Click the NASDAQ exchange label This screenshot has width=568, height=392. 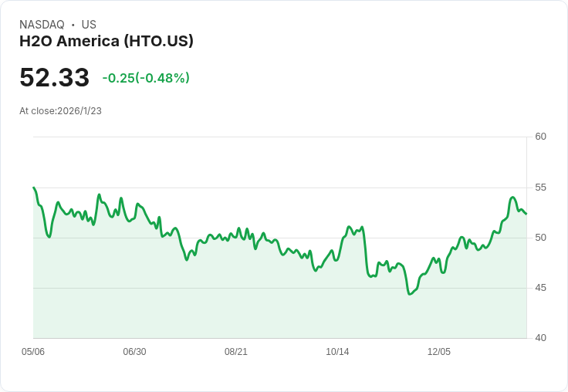(x=42, y=25)
